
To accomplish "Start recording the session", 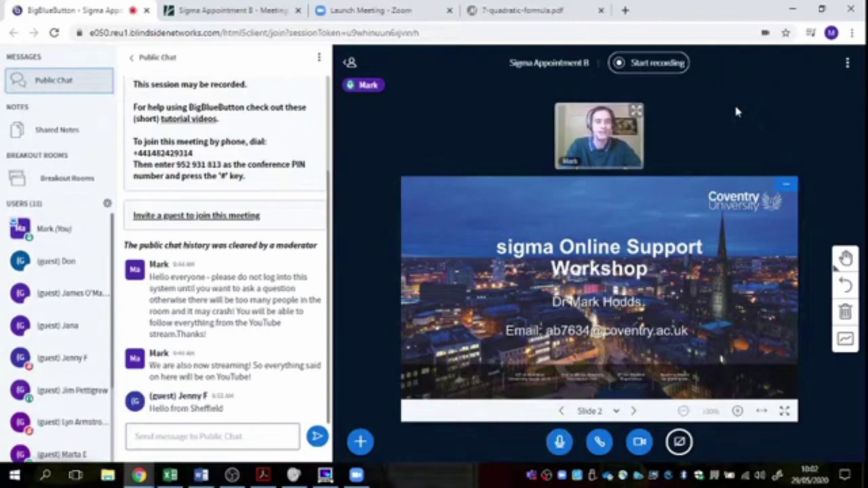I will pos(649,62).
